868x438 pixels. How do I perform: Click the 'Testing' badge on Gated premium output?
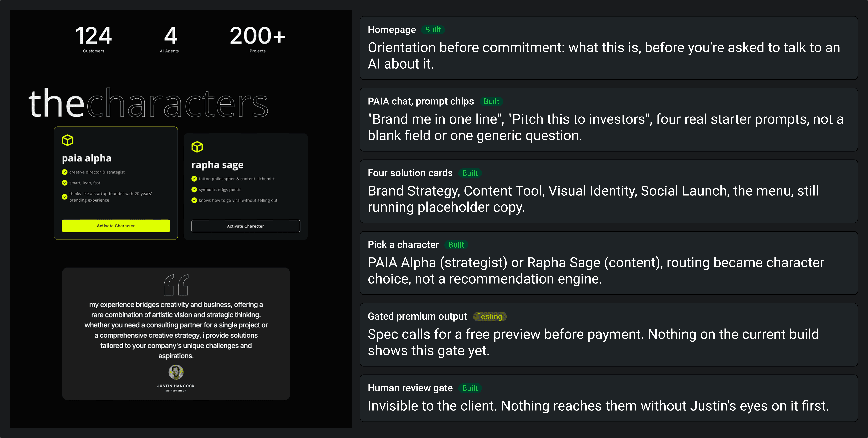coord(489,316)
